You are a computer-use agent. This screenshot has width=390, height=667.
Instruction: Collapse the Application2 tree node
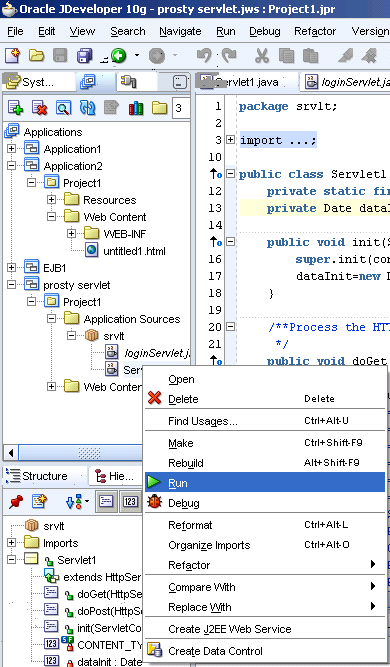(11, 165)
